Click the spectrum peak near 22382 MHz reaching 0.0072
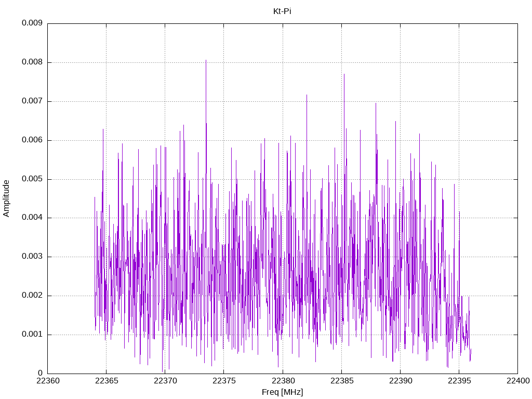Image resolution: width=532 pixels, height=399 pixels. (307, 96)
